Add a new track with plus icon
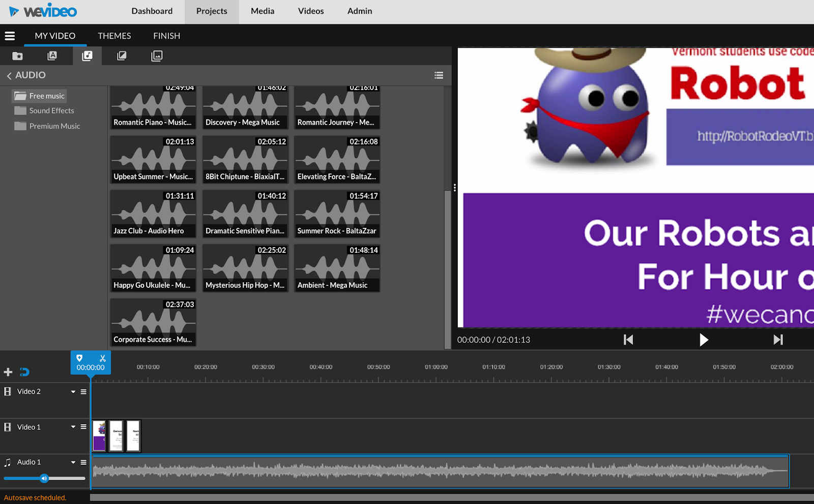Viewport: 814px width, 504px height. coord(8,372)
